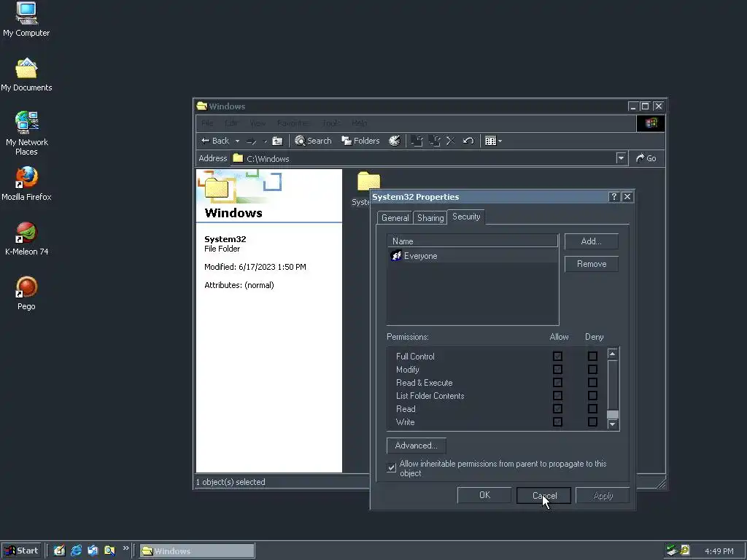Viewport: 747px width, 560px height.
Task: Click the yellow tray icon near the clock
Action: click(x=685, y=551)
